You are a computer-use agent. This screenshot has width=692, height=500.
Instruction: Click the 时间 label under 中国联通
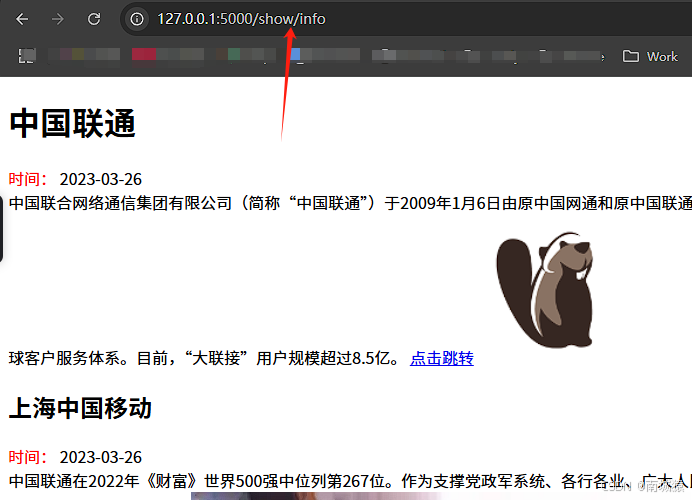28,180
